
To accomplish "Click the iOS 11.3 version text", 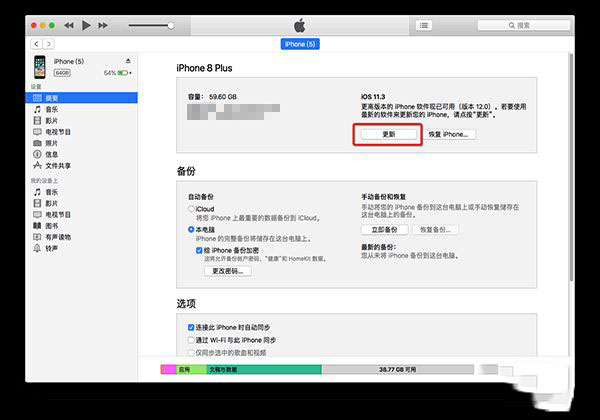I will [x=373, y=97].
